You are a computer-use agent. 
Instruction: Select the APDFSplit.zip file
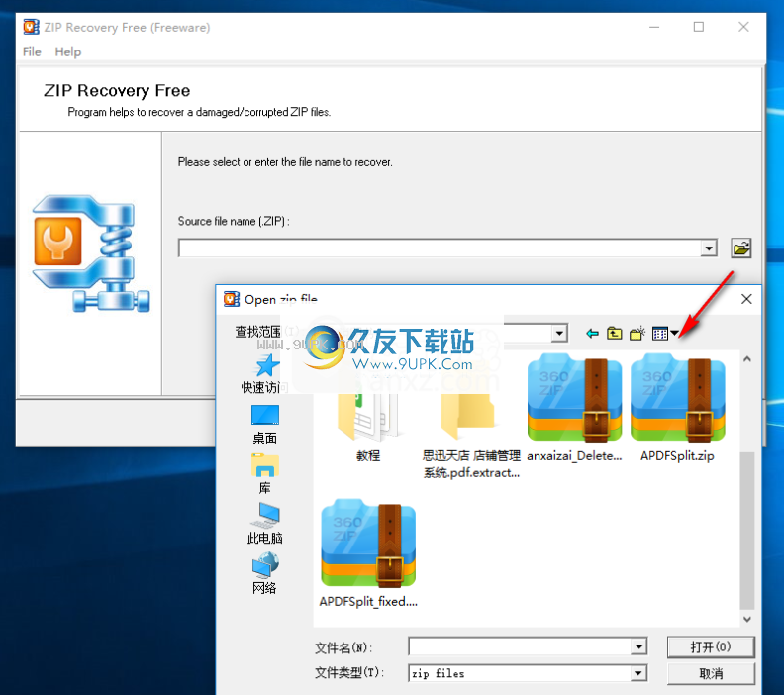[677, 408]
